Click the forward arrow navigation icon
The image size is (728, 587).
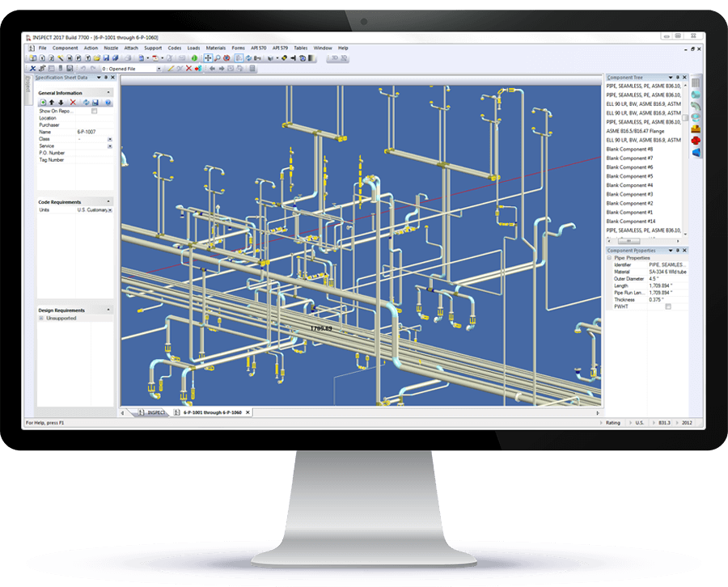tap(222, 68)
